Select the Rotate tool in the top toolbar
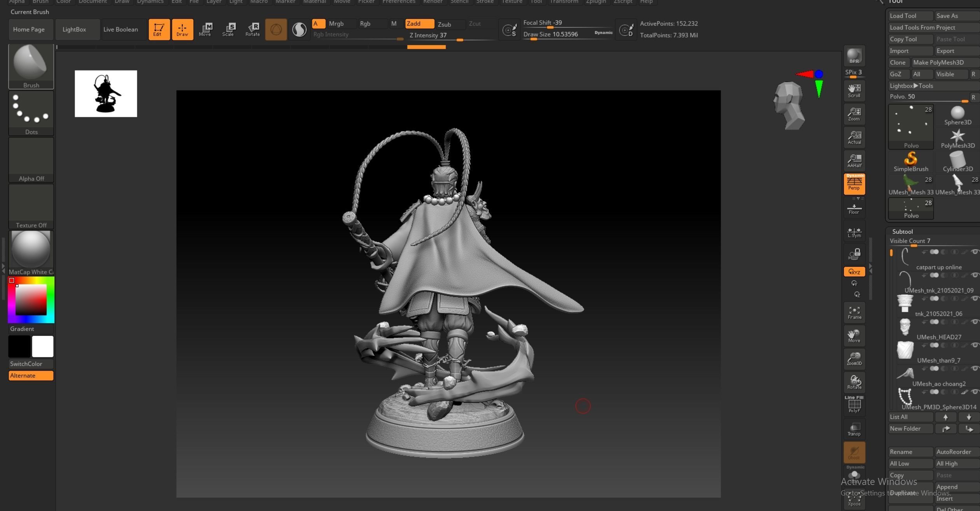 coord(253,29)
